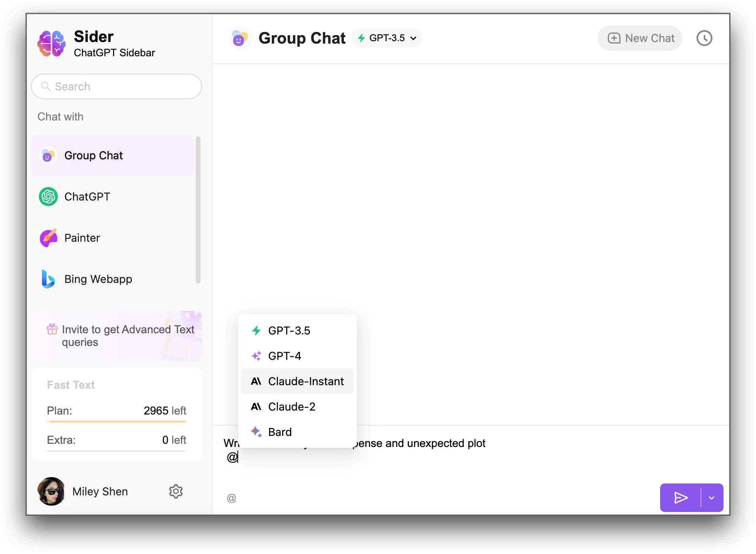The width and height of the screenshot is (756, 554).
Task: Click the Group Chat title in header
Action: (x=302, y=38)
